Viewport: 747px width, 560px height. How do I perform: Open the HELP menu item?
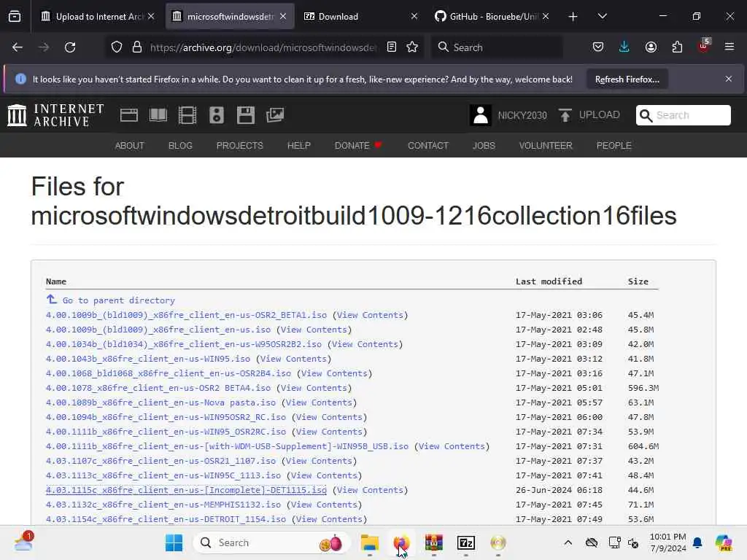[x=298, y=146]
